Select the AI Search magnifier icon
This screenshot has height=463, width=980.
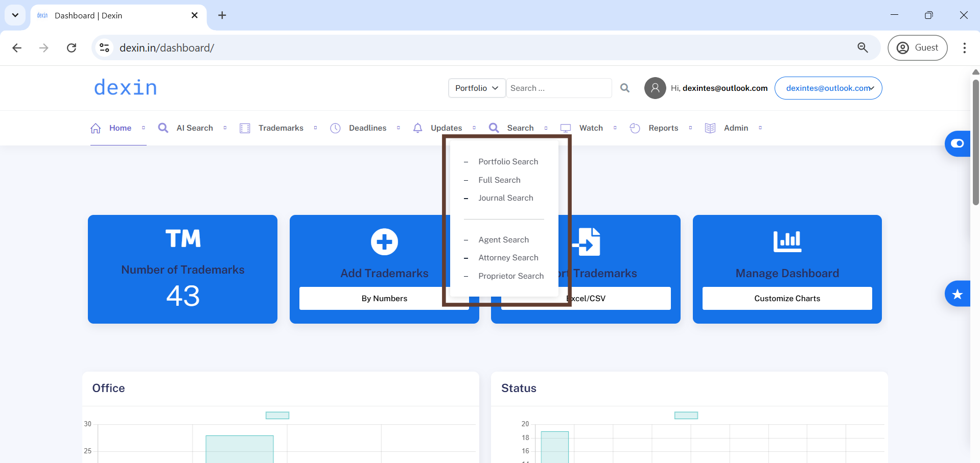[x=163, y=128]
